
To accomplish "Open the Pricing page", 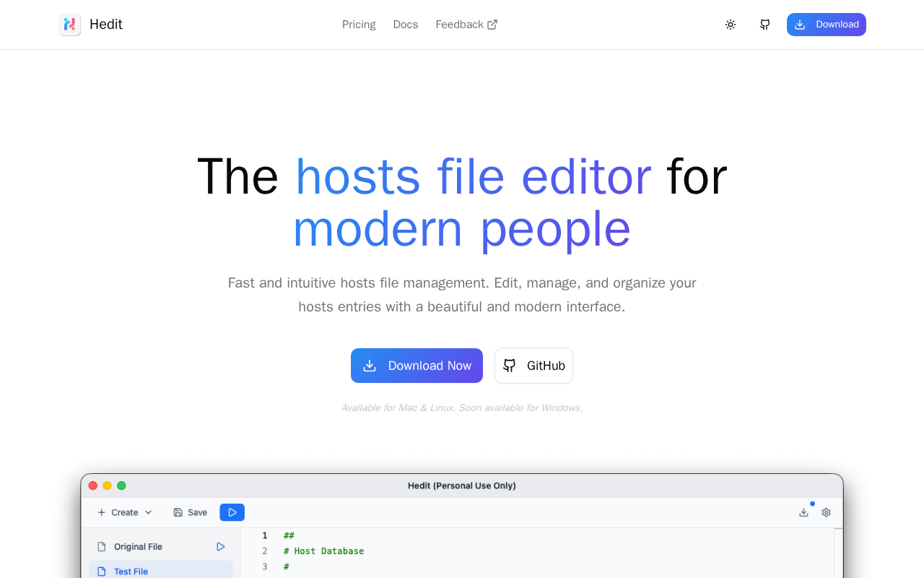I will (x=359, y=25).
